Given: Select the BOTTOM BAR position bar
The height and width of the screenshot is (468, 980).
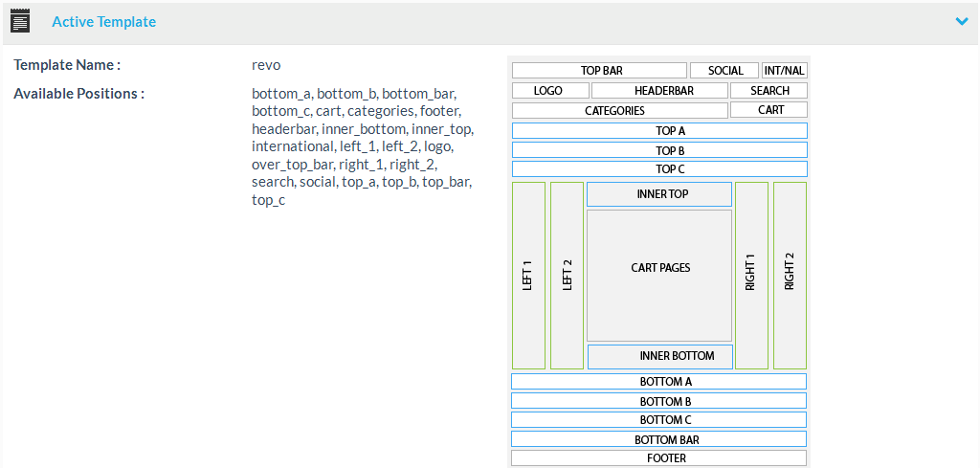Looking at the screenshot, I should click(x=658, y=439).
